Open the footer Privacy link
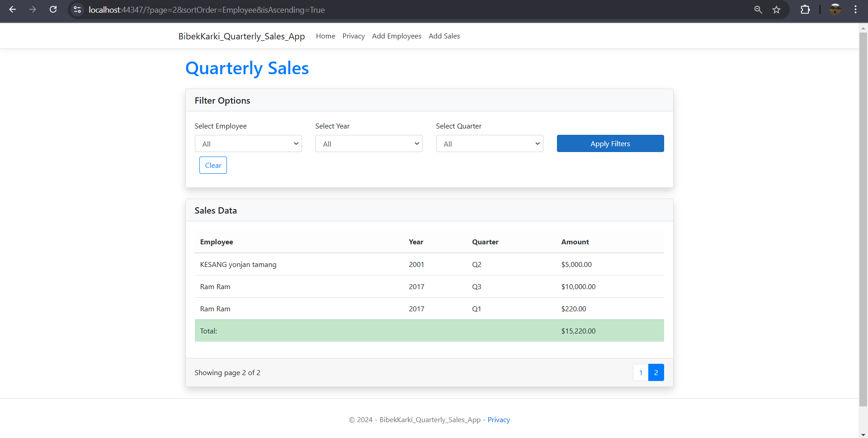This screenshot has width=868, height=438. click(x=499, y=420)
